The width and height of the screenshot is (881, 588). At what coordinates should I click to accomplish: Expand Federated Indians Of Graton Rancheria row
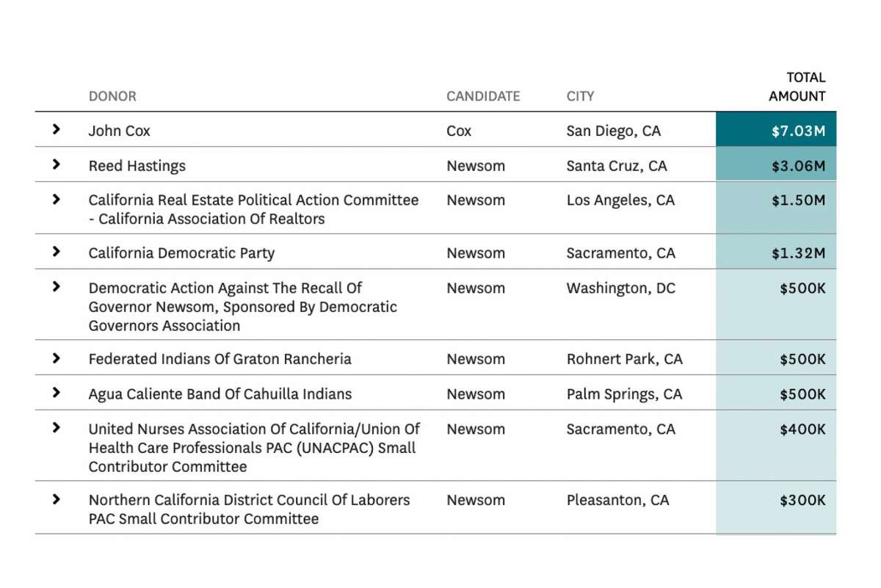point(57,359)
